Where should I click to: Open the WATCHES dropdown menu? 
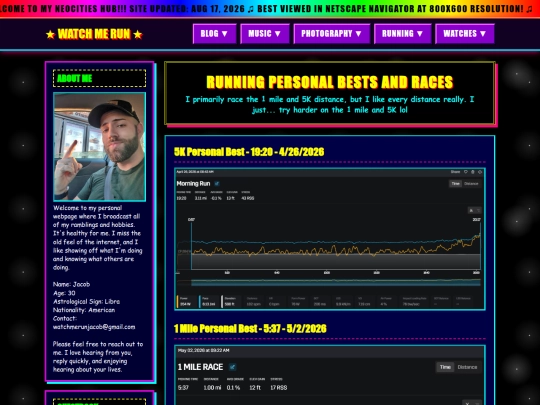tap(465, 34)
